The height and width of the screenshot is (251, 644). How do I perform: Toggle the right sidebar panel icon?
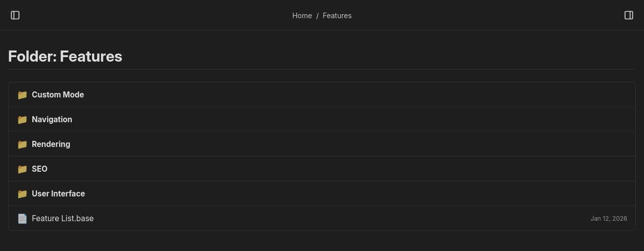(x=629, y=15)
